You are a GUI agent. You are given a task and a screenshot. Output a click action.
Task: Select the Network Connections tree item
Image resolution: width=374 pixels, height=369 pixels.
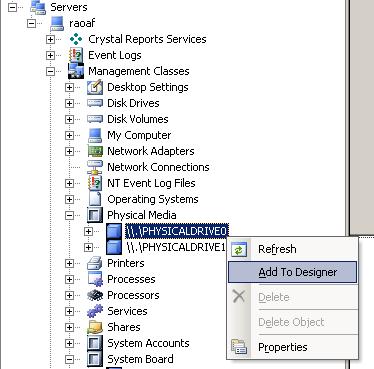coord(158,167)
